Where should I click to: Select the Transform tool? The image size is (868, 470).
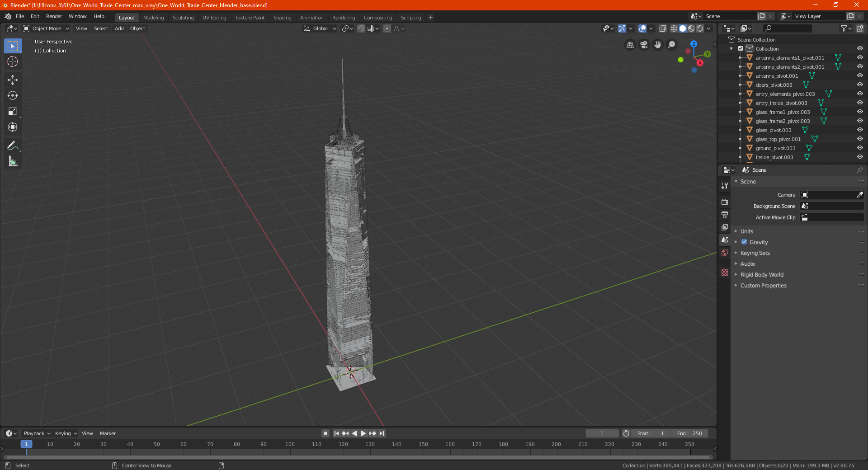click(x=13, y=127)
